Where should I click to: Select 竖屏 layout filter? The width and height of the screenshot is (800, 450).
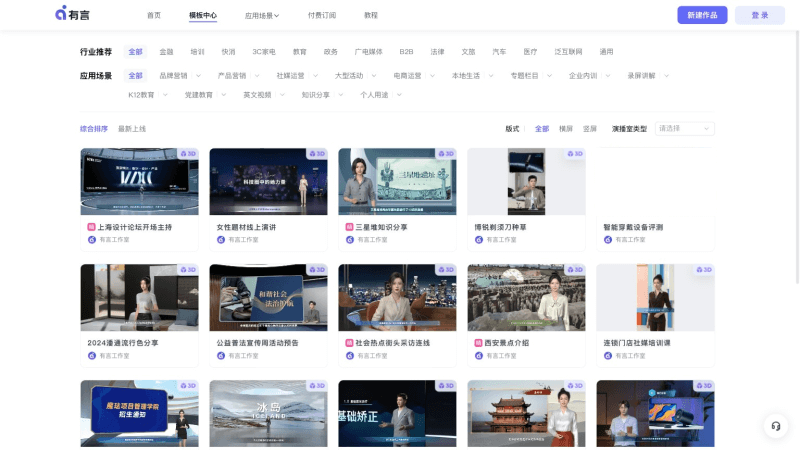click(590, 129)
